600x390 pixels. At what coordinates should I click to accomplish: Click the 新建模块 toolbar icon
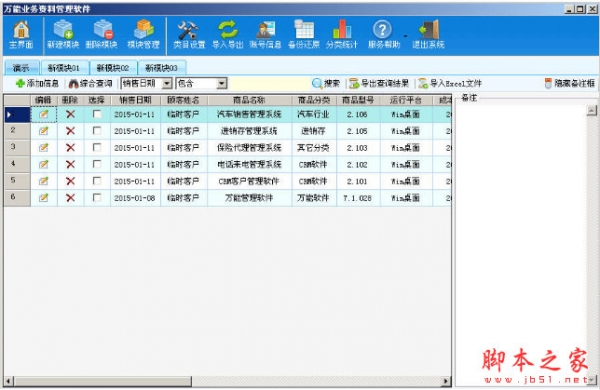tap(63, 34)
